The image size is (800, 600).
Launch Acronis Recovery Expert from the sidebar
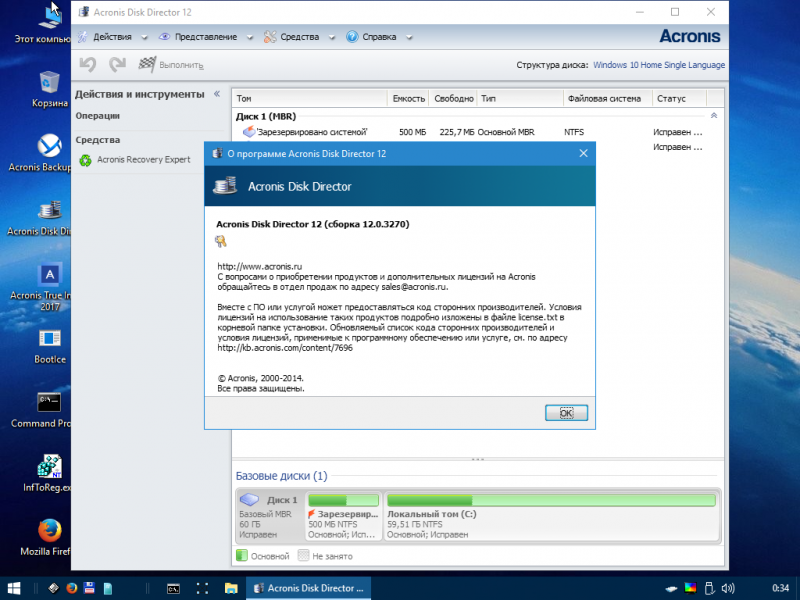click(143, 160)
